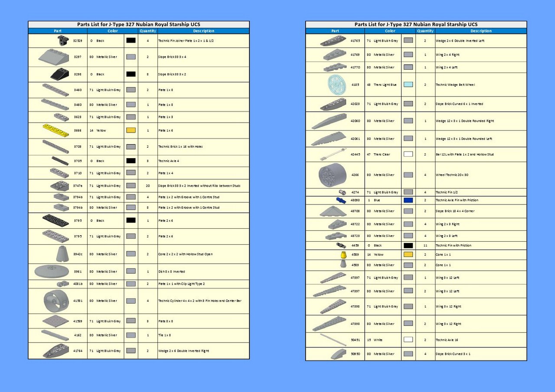Click the Plate 8 x 8 part 41539 image

(55, 321)
